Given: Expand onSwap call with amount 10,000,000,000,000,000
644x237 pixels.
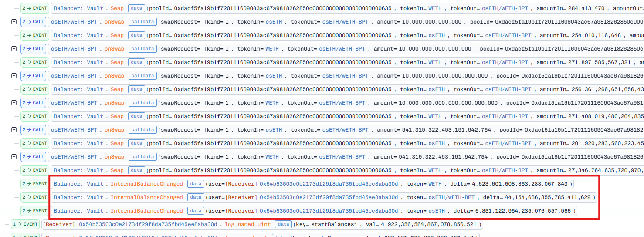Looking at the screenshot, I should point(14,49).
